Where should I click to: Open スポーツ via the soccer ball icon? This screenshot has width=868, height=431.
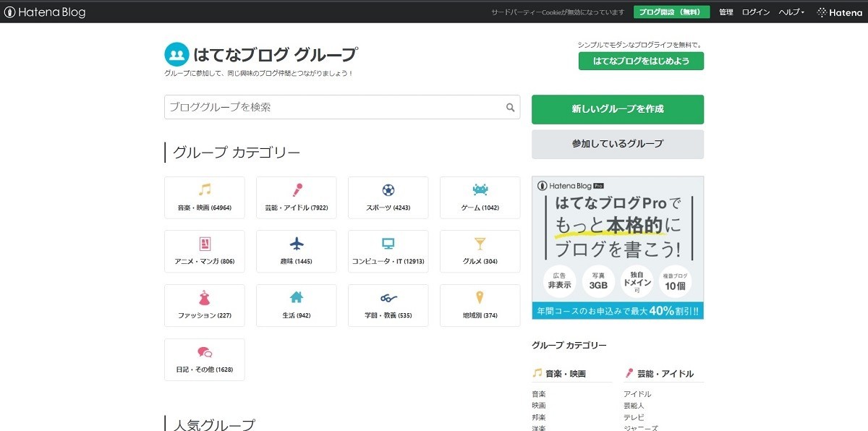tap(388, 190)
